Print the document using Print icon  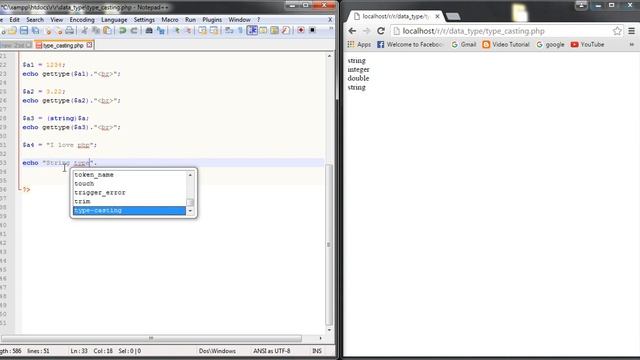[x=69, y=31]
